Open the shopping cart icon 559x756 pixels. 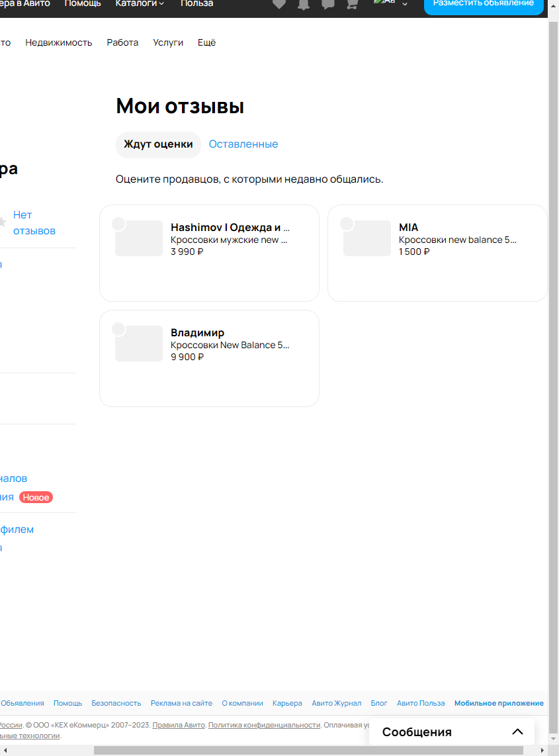pyautogui.click(x=352, y=5)
